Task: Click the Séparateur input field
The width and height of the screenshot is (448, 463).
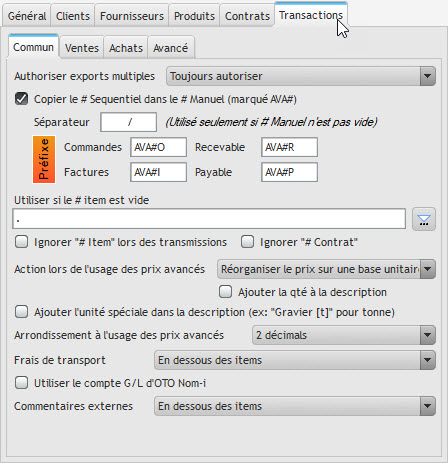Action: click(128, 122)
